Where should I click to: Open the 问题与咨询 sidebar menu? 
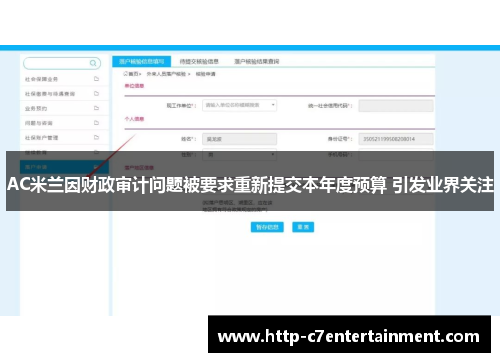click(64, 123)
